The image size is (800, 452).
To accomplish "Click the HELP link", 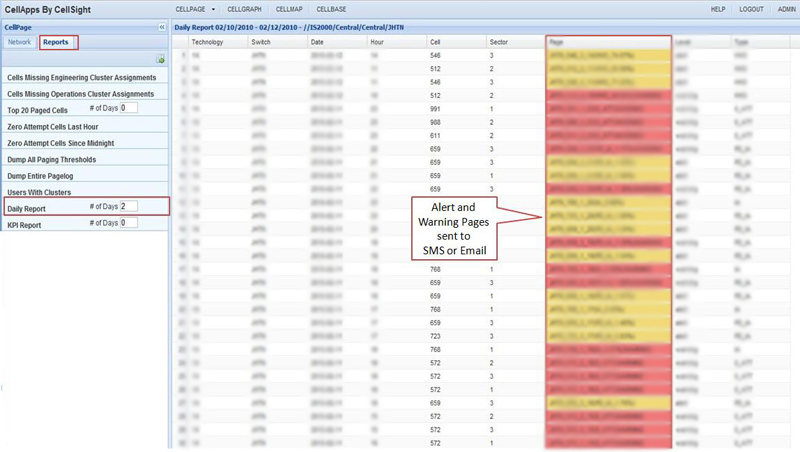I will coord(717,9).
